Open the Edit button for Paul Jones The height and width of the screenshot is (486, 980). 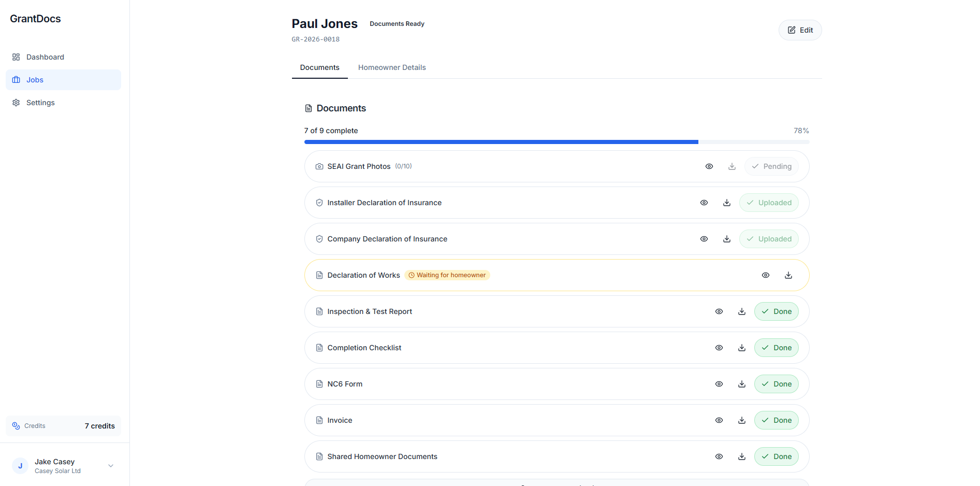click(x=800, y=30)
